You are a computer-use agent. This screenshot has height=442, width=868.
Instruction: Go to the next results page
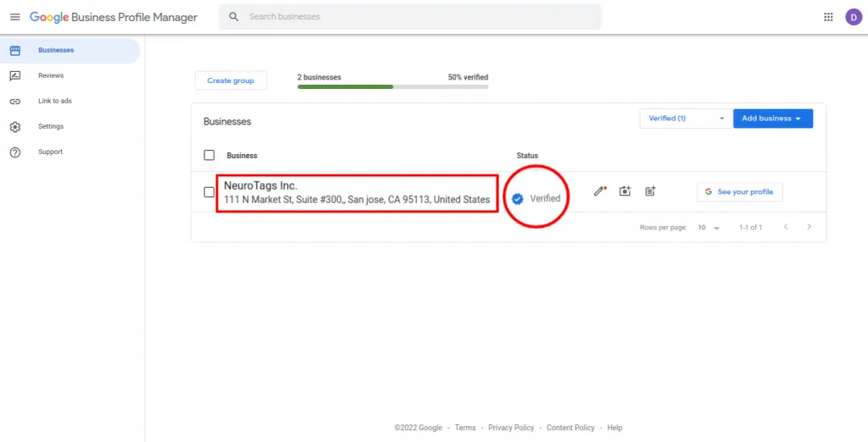click(810, 227)
